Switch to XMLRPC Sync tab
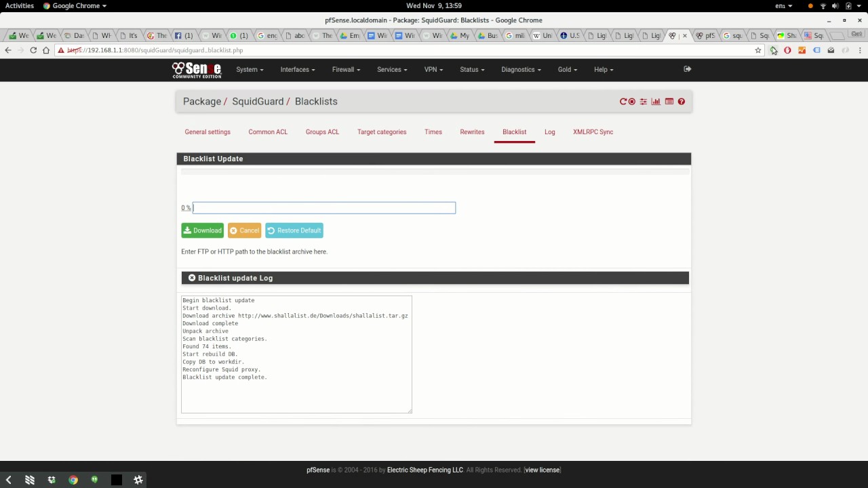The image size is (868, 488). click(593, 132)
